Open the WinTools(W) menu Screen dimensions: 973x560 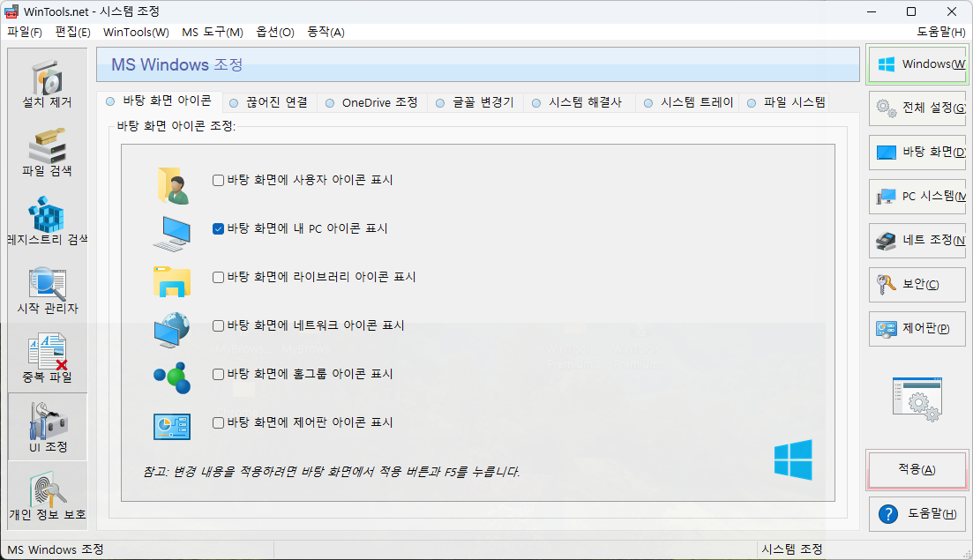tap(136, 32)
